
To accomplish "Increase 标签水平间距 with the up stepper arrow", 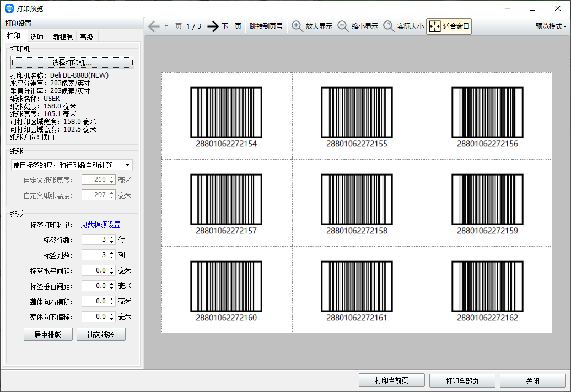I will (x=112, y=268).
